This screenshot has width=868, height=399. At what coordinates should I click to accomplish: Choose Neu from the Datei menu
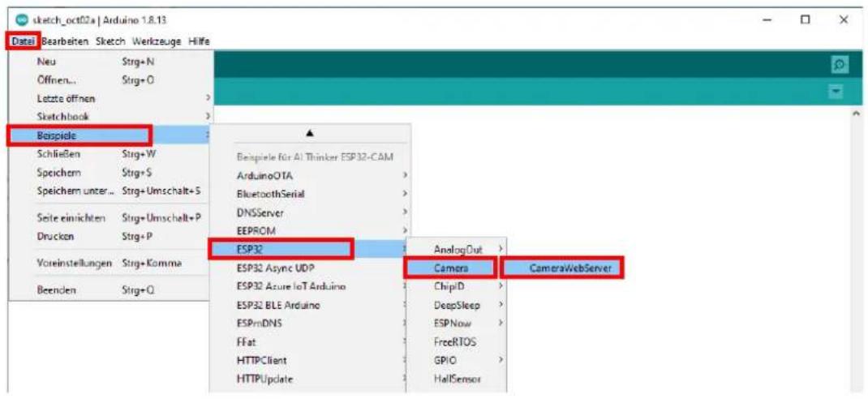coord(110,62)
